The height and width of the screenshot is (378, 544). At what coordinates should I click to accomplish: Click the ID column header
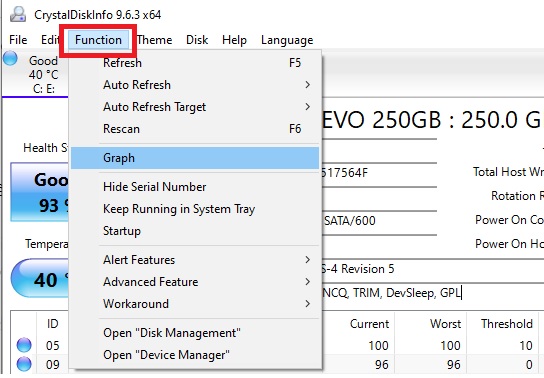(x=53, y=324)
